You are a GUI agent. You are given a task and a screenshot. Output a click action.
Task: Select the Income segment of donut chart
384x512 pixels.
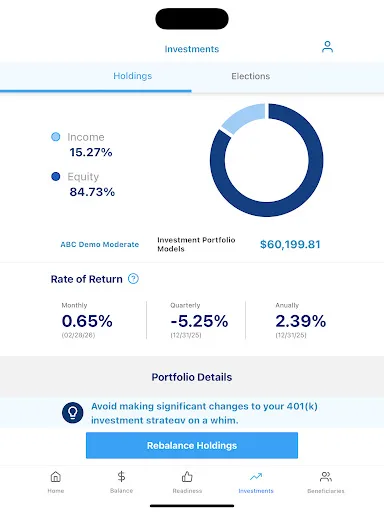point(243,117)
